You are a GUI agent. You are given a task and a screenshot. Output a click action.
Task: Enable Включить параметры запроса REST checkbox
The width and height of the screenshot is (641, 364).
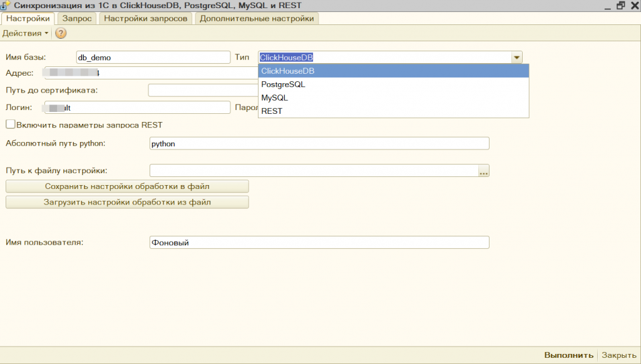click(11, 124)
